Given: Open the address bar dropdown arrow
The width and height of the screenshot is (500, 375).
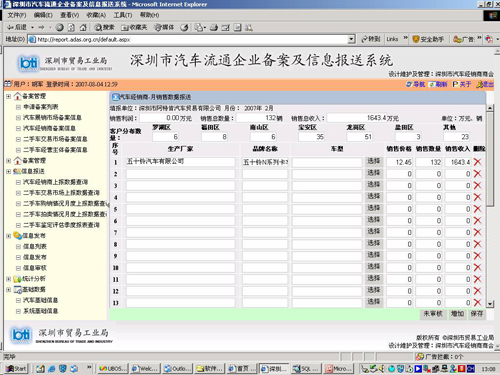Looking at the screenshot, I should (x=351, y=39).
